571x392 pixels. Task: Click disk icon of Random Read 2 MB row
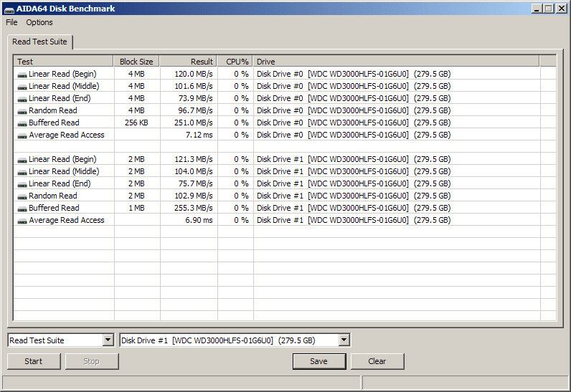[22, 197]
